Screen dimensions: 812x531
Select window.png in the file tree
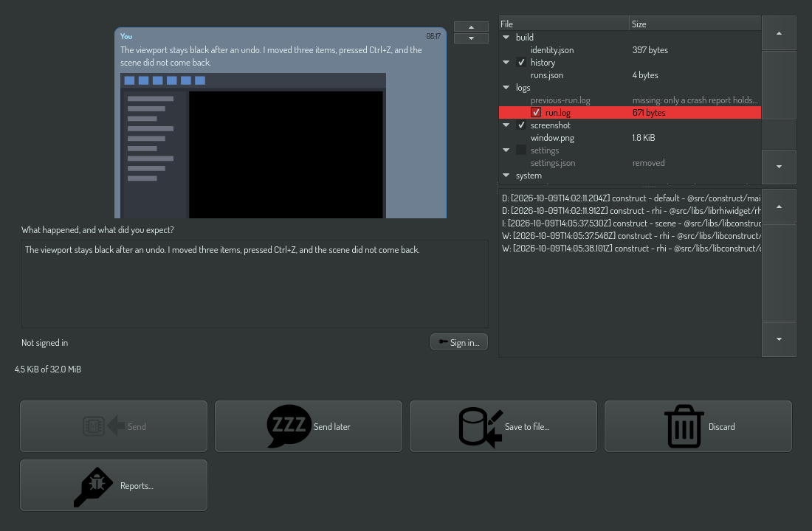pos(552,138)
